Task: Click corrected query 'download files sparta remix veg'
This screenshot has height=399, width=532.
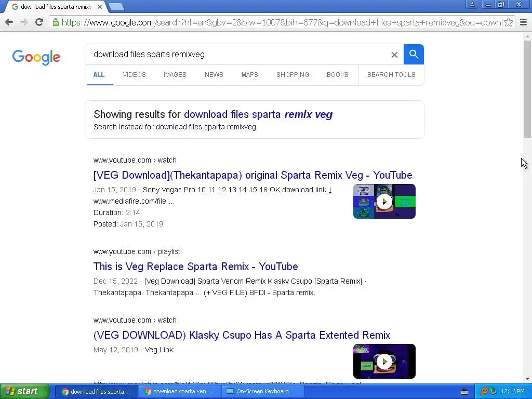Action: coord(258,114)
